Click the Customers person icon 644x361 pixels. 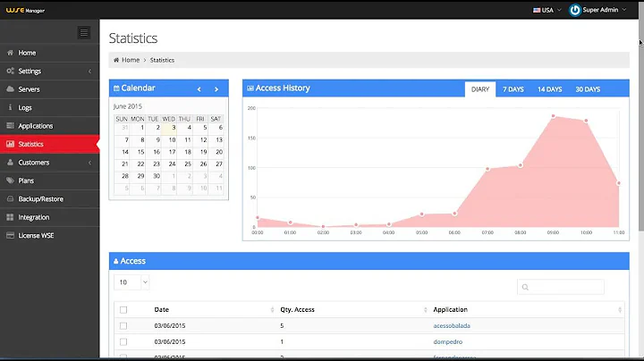(x=10, y=163)
